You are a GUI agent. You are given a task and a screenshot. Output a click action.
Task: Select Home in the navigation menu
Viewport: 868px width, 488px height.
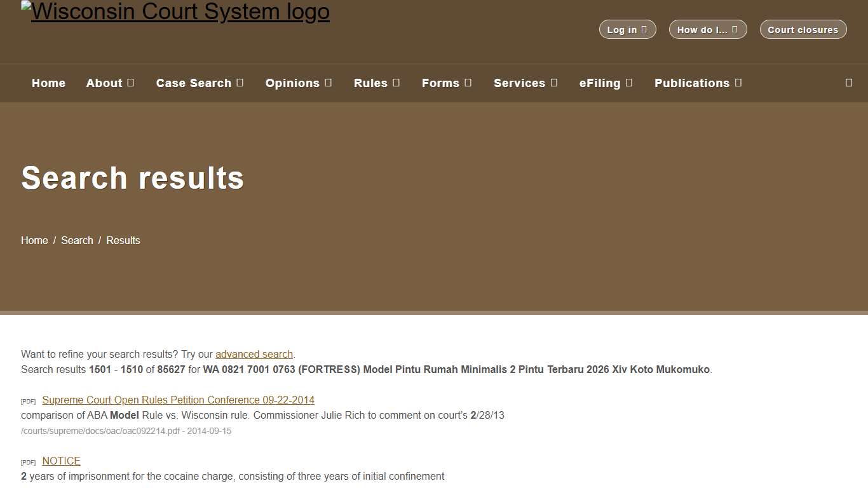(x=48, y=83)
